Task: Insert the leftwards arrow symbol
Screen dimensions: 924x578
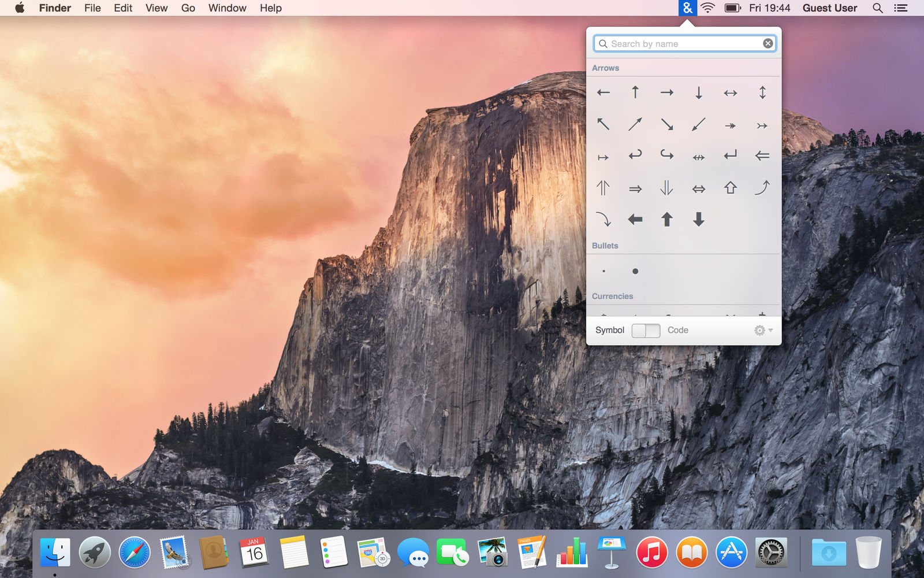Action: [x=603, y=92]
